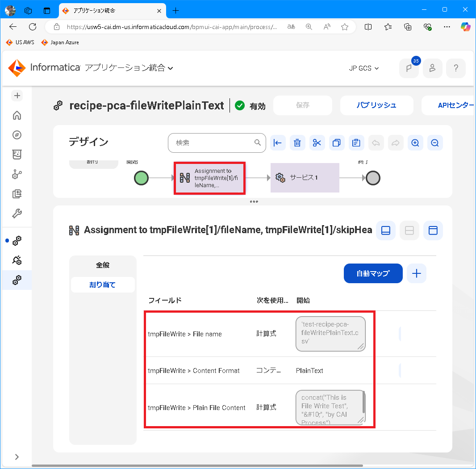This screenshot has width=476, height=469.
Task: Click tmpFileWrite > File name field
Action: 184,334
